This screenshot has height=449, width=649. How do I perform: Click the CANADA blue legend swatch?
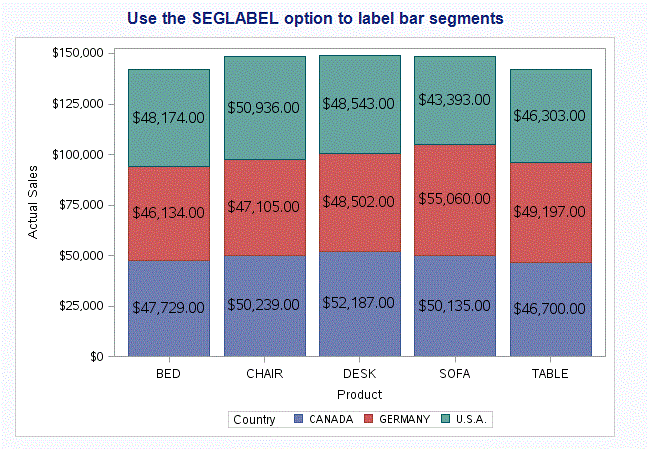[x=295, y=419]
